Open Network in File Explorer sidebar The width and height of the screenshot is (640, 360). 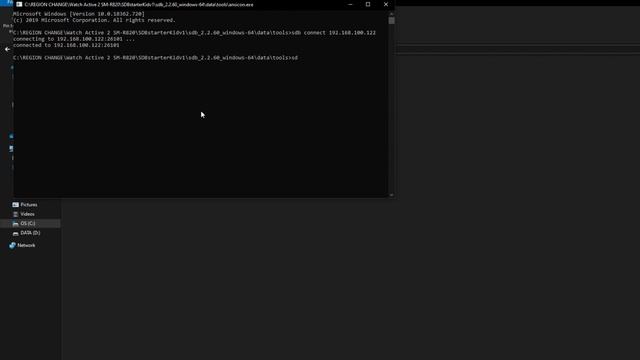point(22,245)
